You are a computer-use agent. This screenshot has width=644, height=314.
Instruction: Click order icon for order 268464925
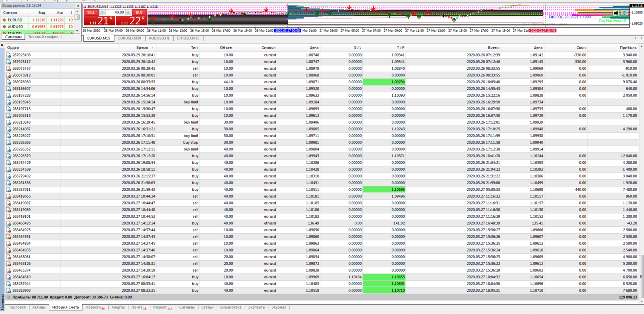point(8,230)
